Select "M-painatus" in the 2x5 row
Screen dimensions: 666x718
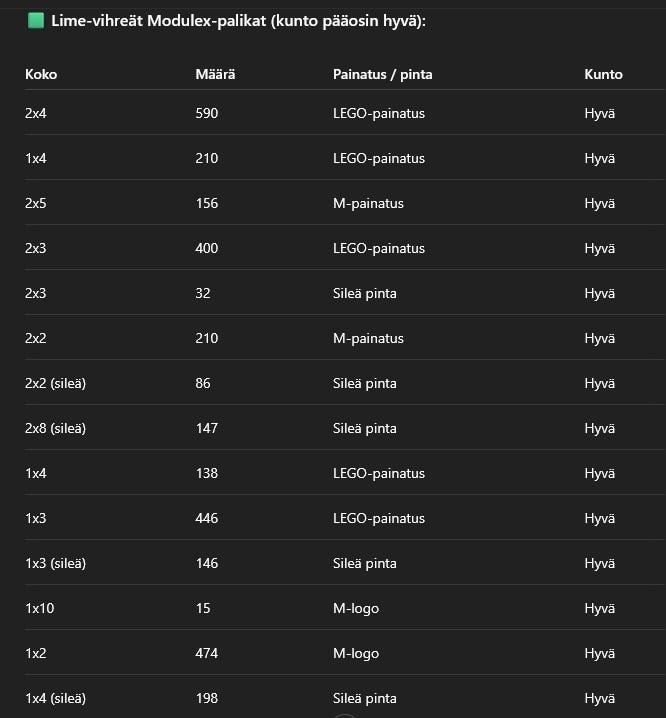tap(368, 203)
